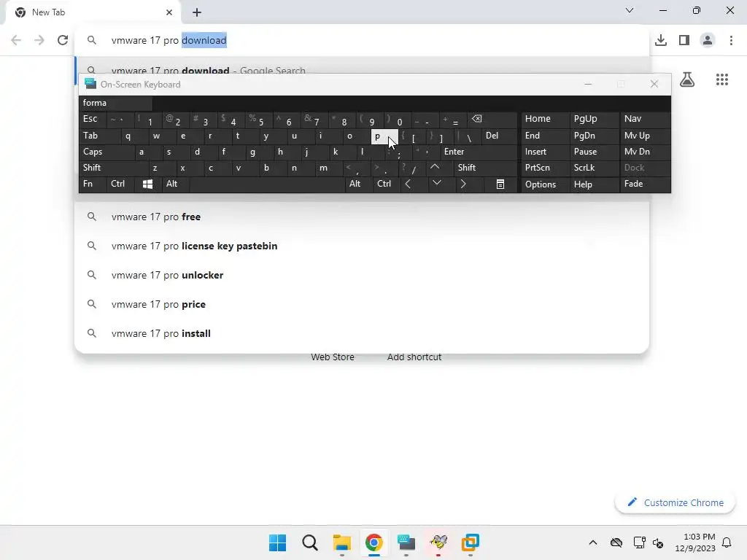Toggle the left Shift key
Screen dimensions: 747x560
coord(114,168)
